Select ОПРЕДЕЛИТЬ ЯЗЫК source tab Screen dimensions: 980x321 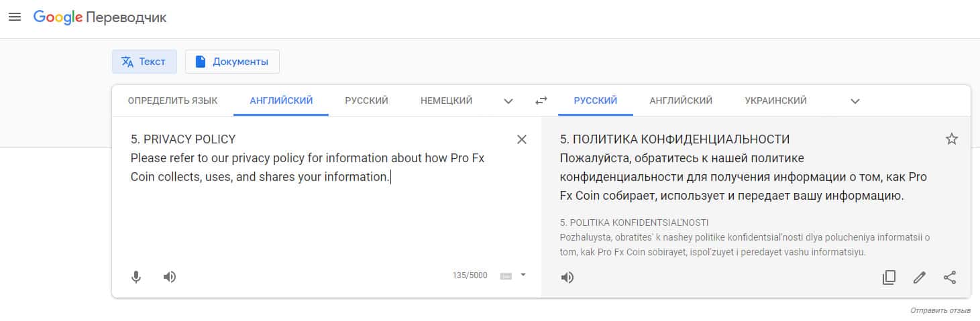point(172,101)
